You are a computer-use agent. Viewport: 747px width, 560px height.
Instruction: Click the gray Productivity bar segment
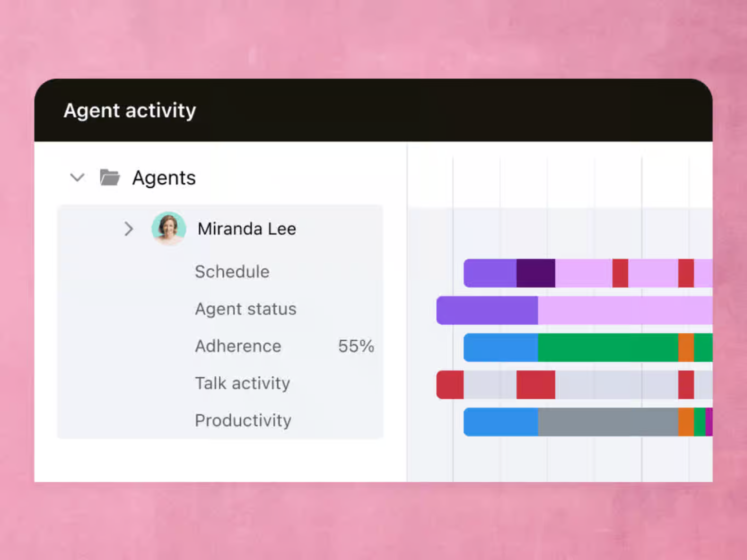(x=608, y=422)
